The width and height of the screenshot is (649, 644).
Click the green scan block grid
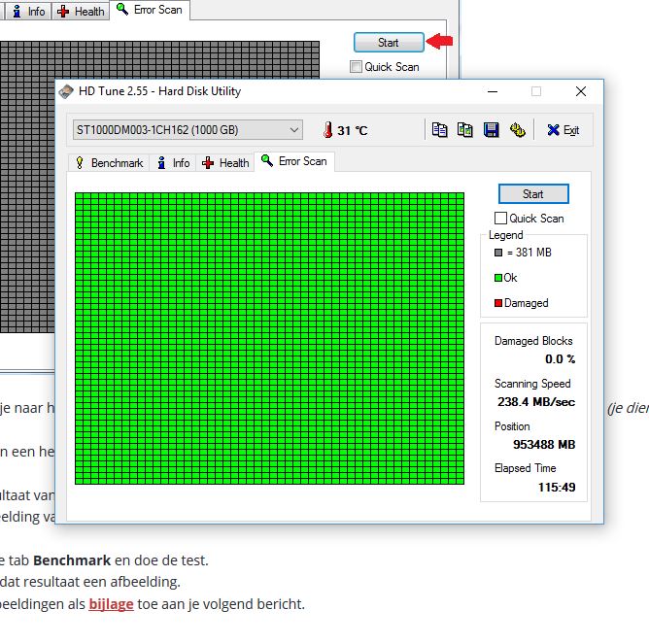[x=269, y=338]
